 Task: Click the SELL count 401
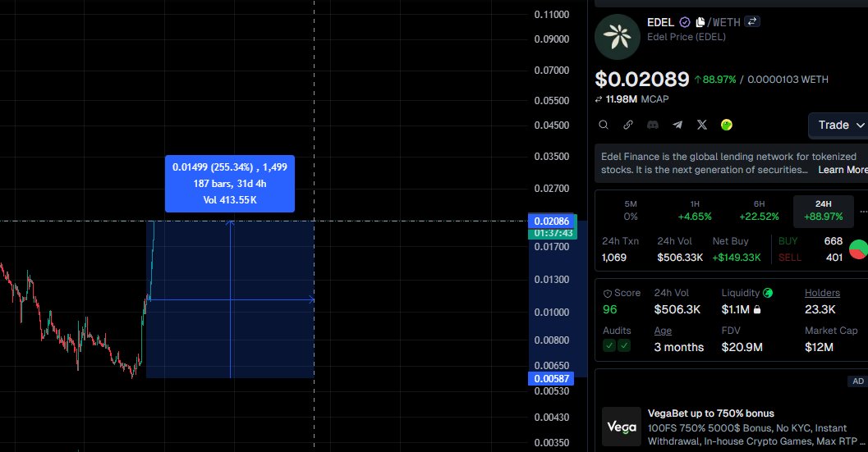coord(834,258)
